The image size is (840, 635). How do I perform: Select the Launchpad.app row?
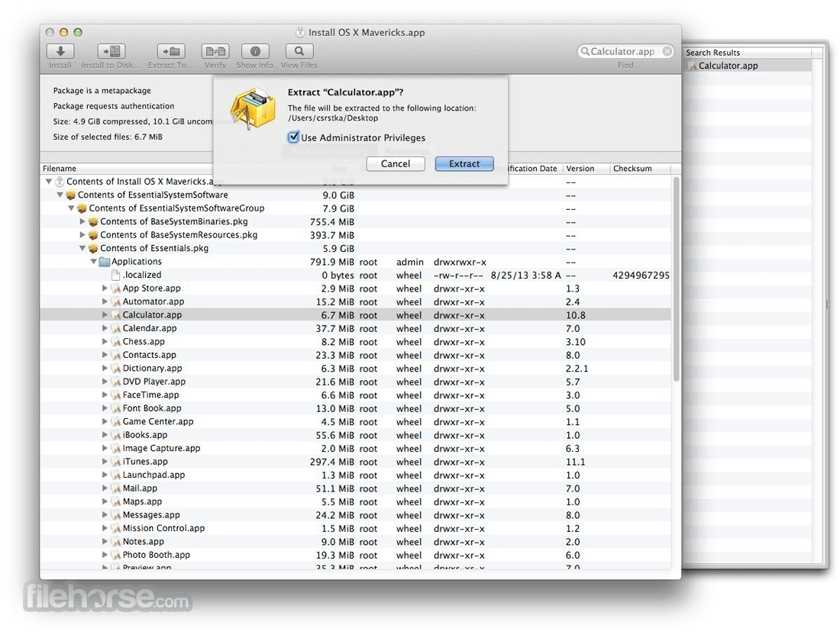click(356, 475)
